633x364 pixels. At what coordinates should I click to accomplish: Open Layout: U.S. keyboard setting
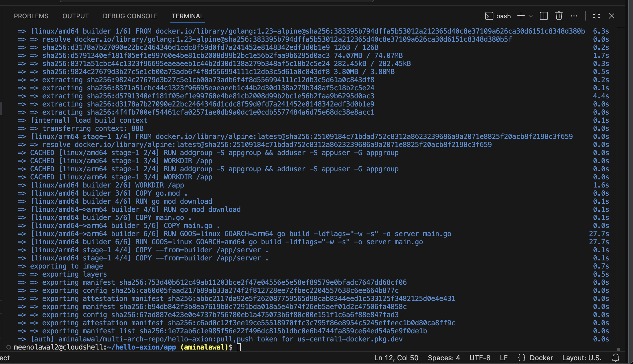pyautogui.click(x=582, y=358)
